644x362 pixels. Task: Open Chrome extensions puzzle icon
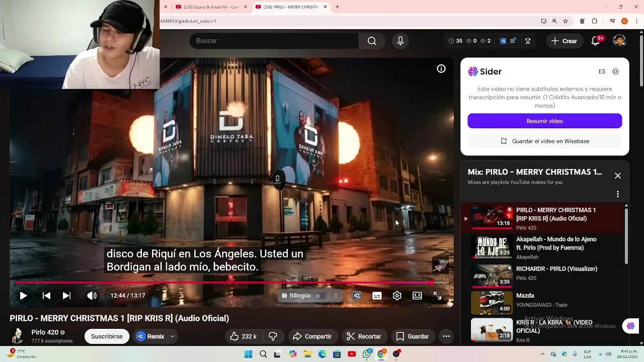click(595, 21)
